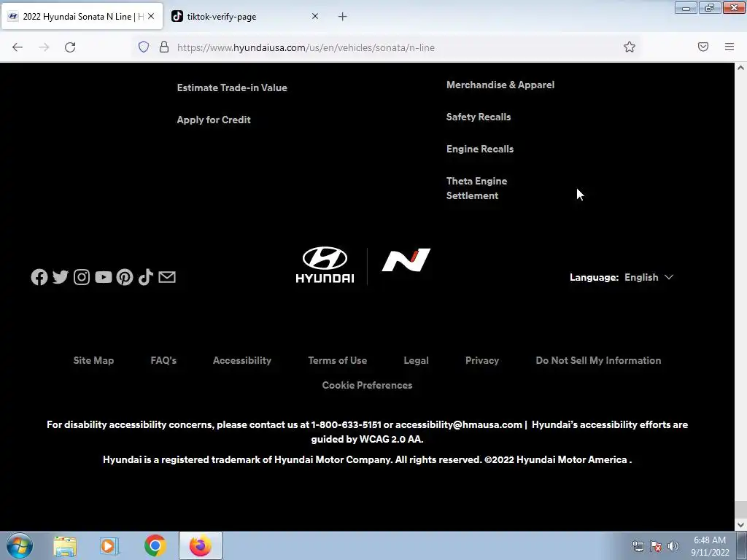The width and height of the screenshot is (747, 560).
Task: Open a new tab with the plus button
Action: (x=343, y=17)
